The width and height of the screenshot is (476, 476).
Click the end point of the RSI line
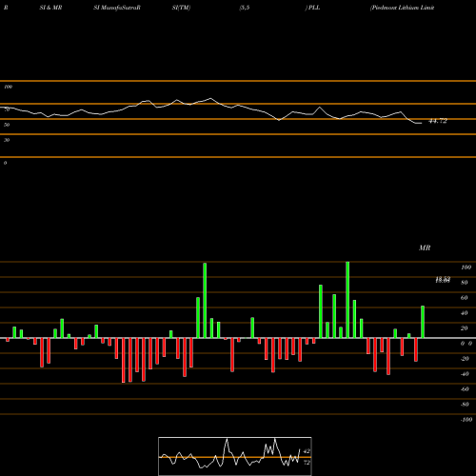(422, 123)
